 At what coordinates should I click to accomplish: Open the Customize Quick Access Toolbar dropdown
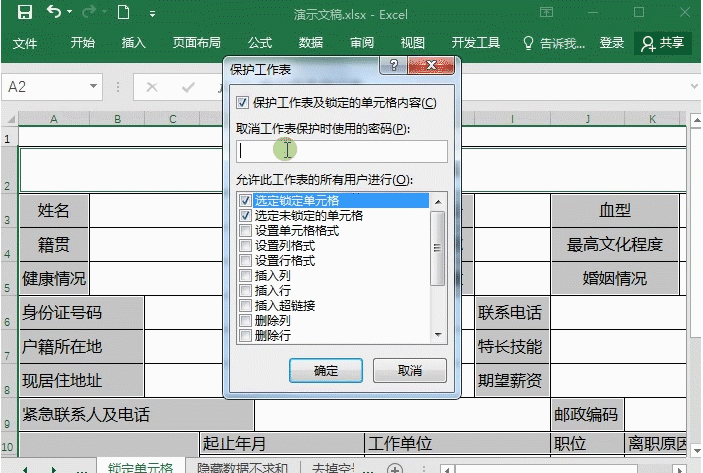point(152,14)
